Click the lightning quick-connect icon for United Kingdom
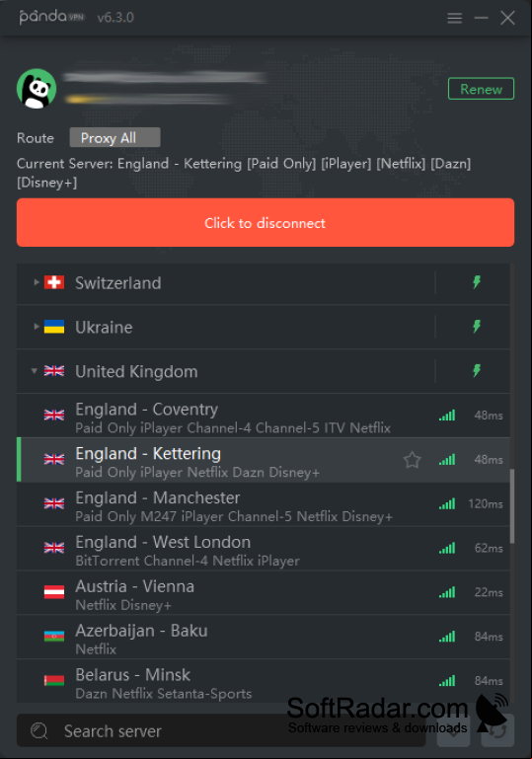Image resolution: width=532 pixels, height=759 pixels. pos(477,371)
